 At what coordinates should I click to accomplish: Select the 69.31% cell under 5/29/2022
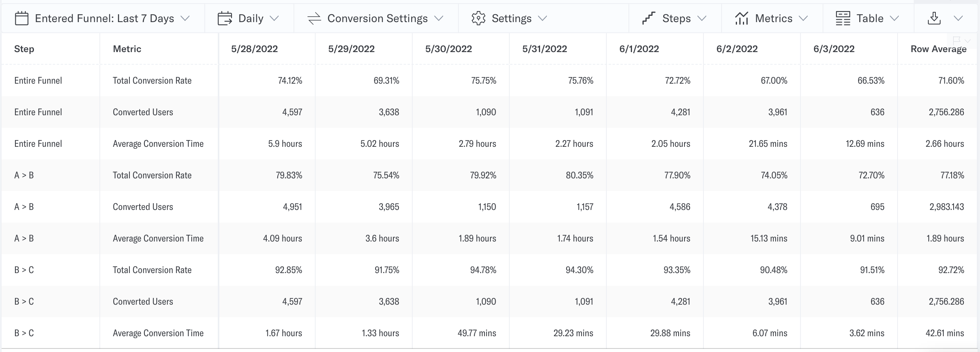386,81
